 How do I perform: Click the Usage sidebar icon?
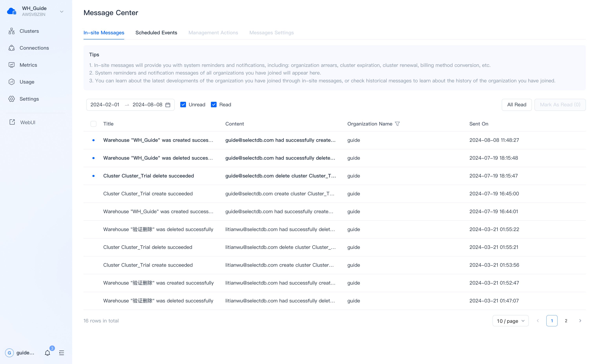12,82
